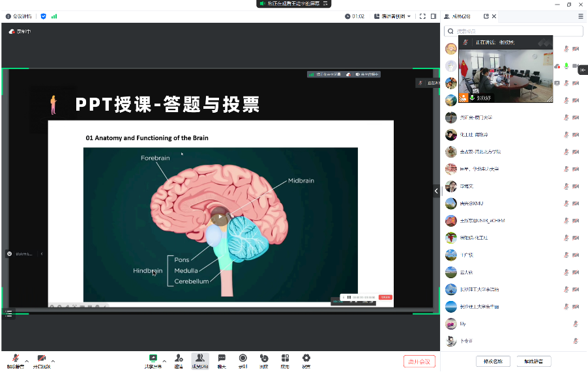This screenshot has width=588, height=372.
Task: Toggle the Members list panel icon
Action: tap(200, 359)
